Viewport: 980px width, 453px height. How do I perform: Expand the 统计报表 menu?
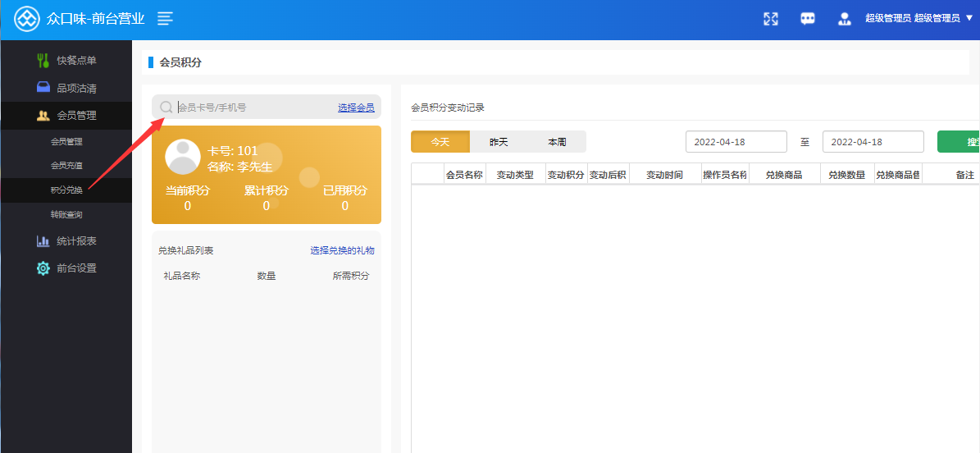click(x=75, y=241)
